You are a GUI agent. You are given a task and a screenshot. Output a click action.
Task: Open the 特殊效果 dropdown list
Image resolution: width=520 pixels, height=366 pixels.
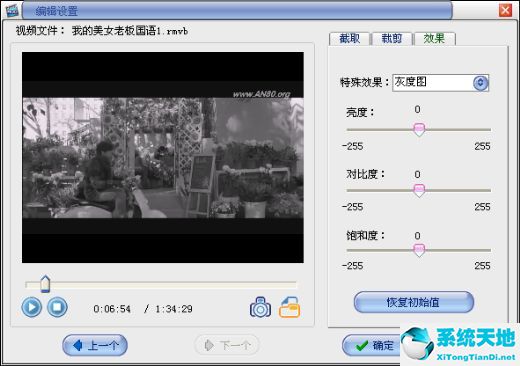(480, 83)
